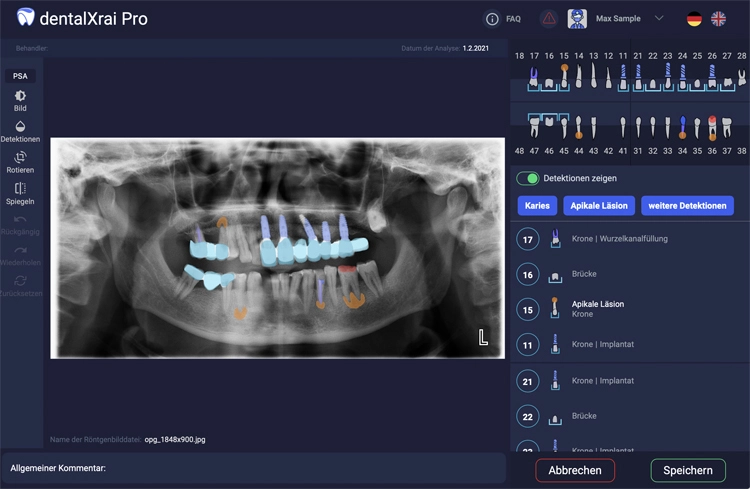The height and width of the screenshot is (489, 750).
Task: Toggle the Apikale Läsion detection filter
Action: coord(598,206)
